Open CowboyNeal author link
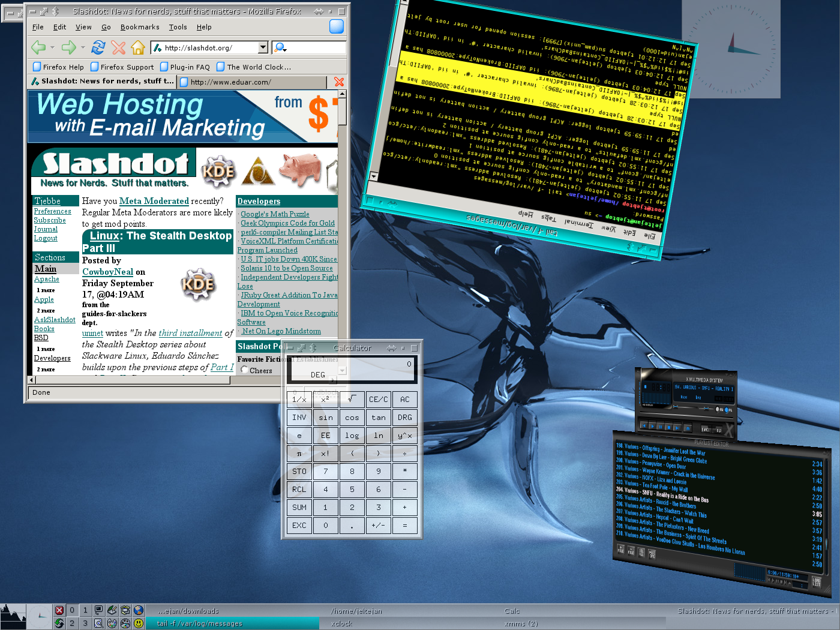This screenshot has width=840, height=630. coord(107,272)
